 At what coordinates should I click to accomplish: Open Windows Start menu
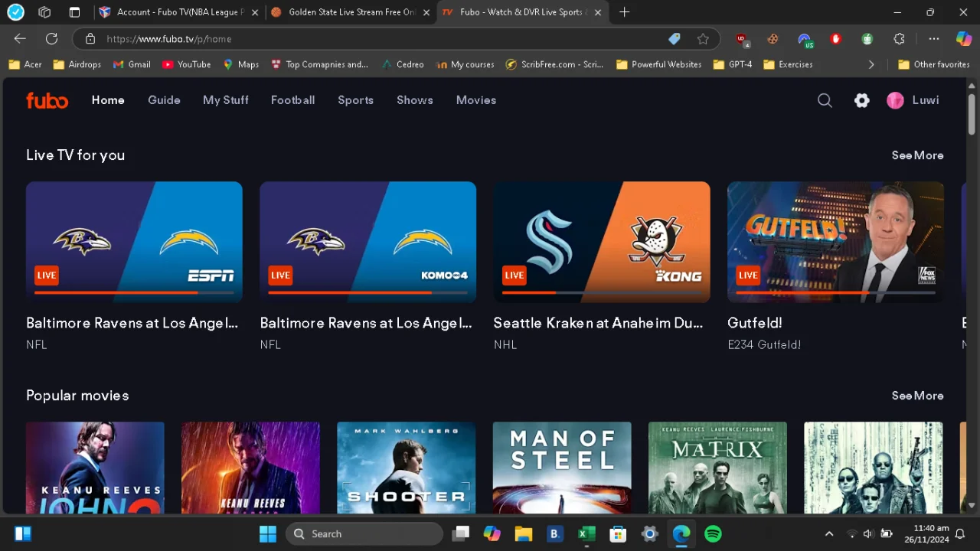pyautogui.click(x=268, y=534)
